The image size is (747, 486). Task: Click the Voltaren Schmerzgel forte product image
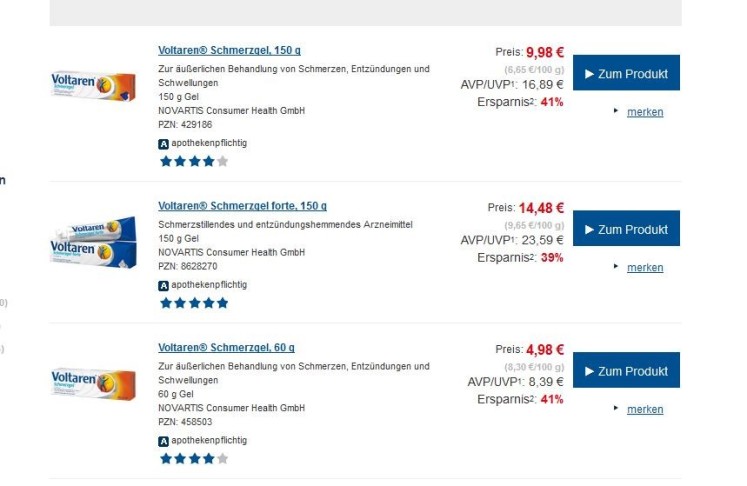pyautogui.click(x=93, y=242)
